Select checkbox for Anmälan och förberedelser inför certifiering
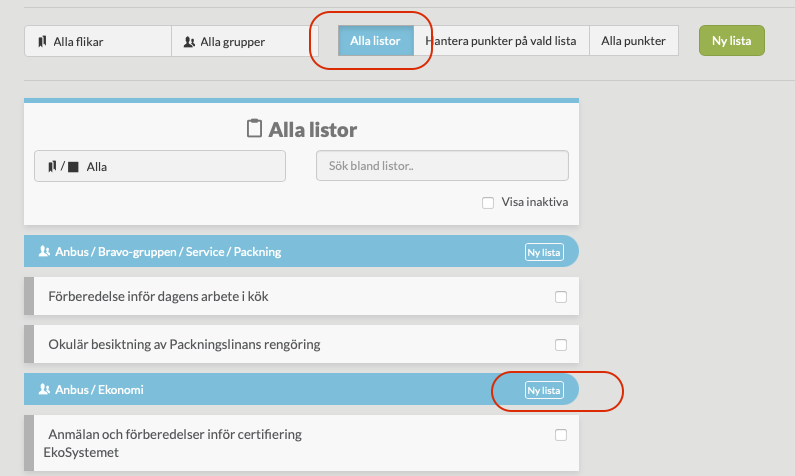The width and height of the screenshot is (795, 476). [560, 435]
